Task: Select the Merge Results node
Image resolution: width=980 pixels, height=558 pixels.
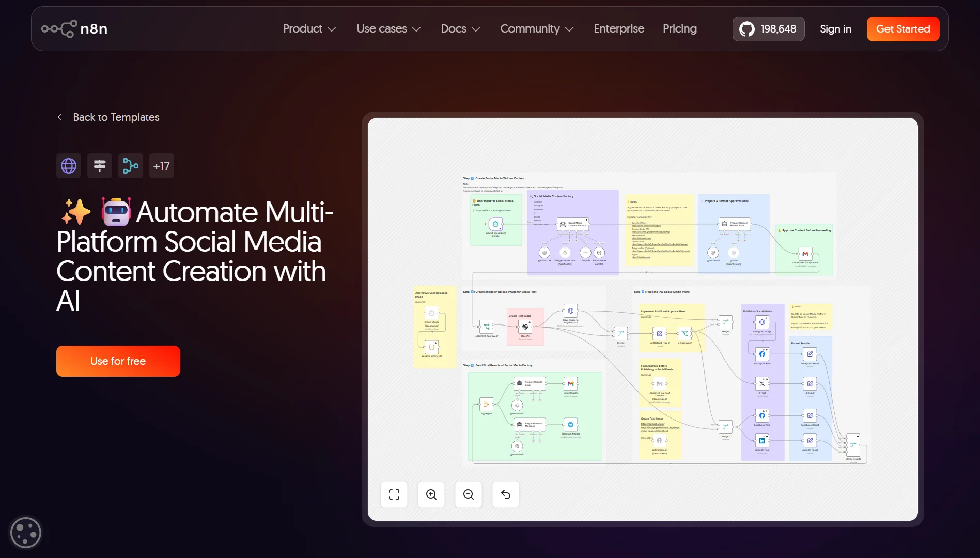Action: 853,444
